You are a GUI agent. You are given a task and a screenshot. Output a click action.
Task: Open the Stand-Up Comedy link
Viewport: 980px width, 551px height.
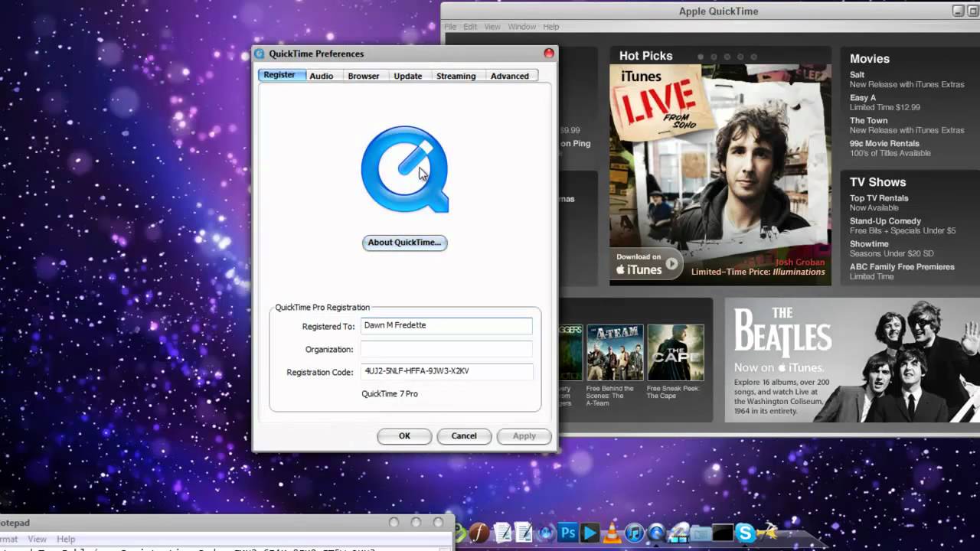(x=885, y=221)
